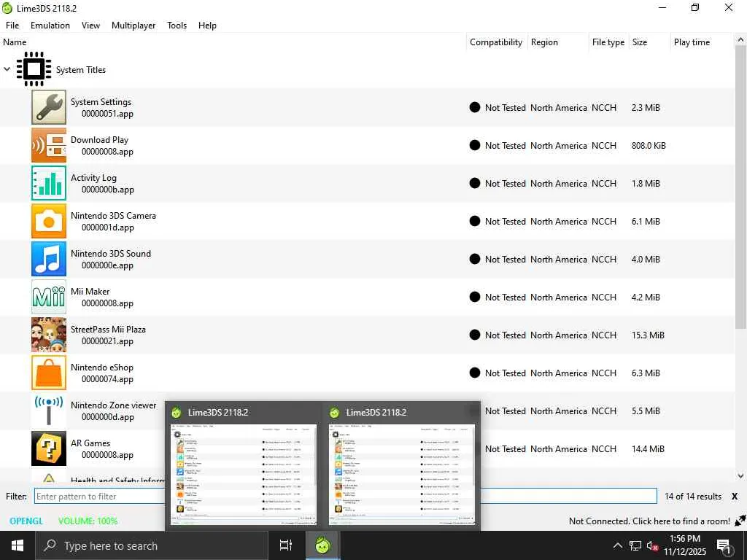
Task: Click System Settings compatibility status dot
Action: point(474,107)
